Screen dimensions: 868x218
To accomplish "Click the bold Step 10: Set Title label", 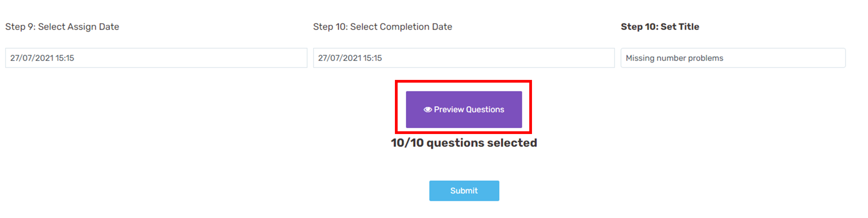I will (660, 27).
